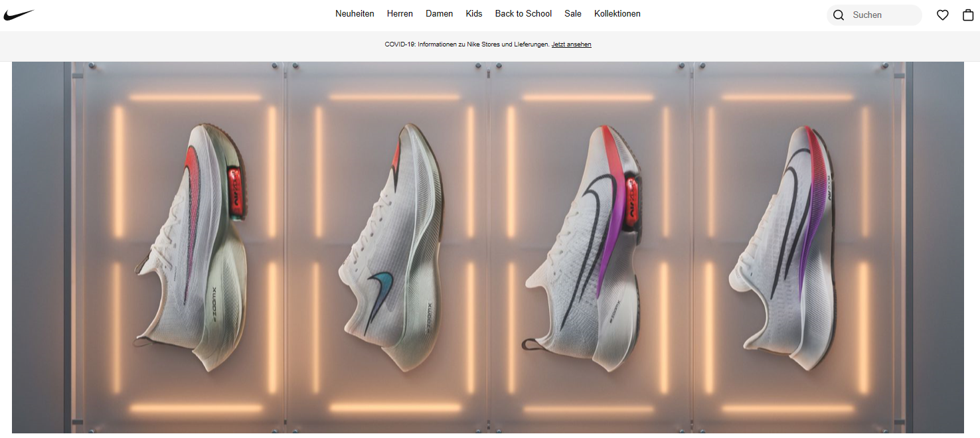Open the favorites heart icon
The height and width of the screenshot is (438, 980).
tap(943, 15)
